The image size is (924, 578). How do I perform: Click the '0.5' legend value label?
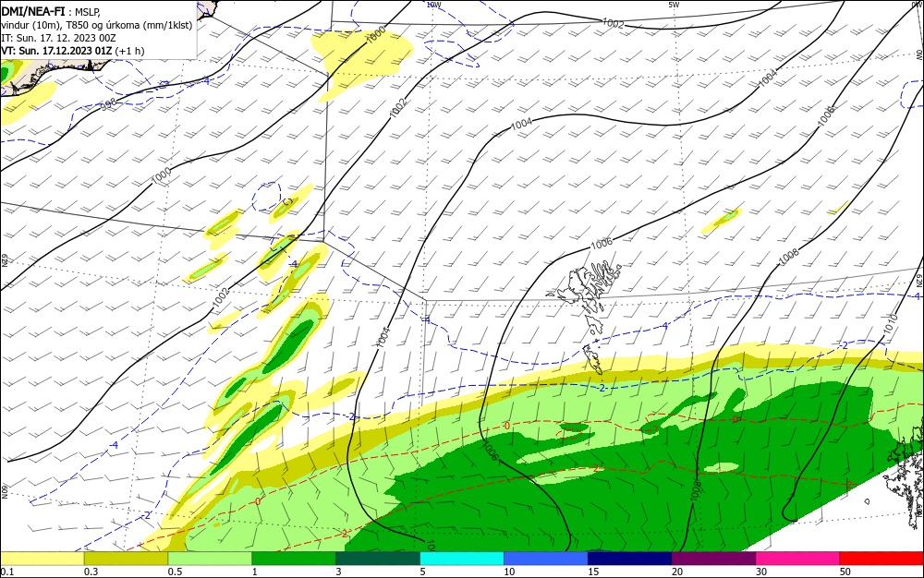pos(175,572)
